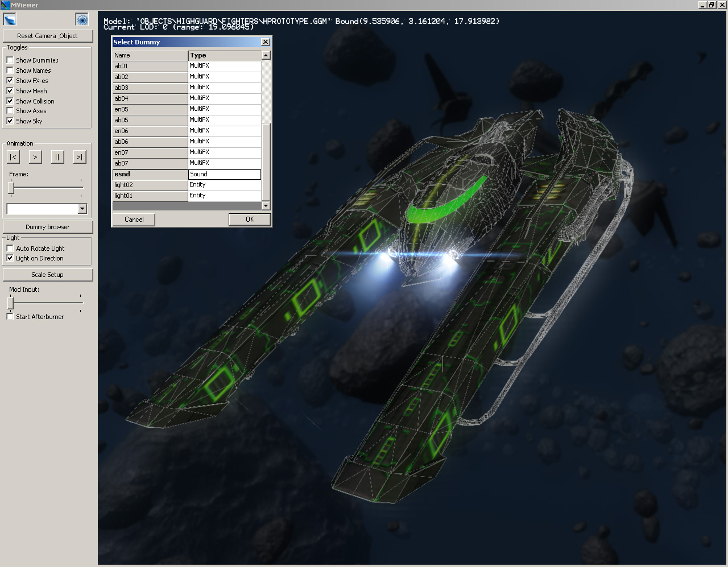The width and height of the screenshot is (728, 567).
Task: Click the MultiFX cell for ab01
Action: coord(225,66)
